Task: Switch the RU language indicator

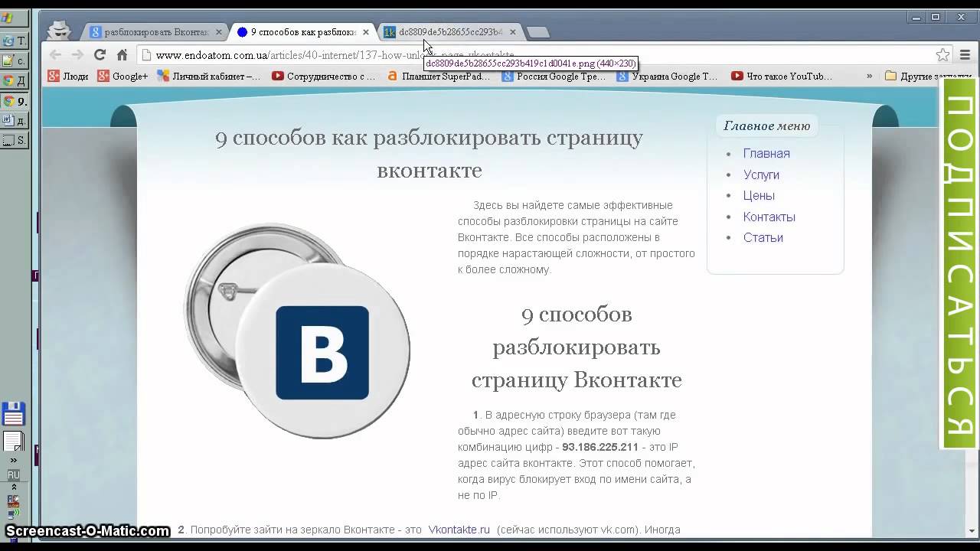Action: (x=14, y=475)
